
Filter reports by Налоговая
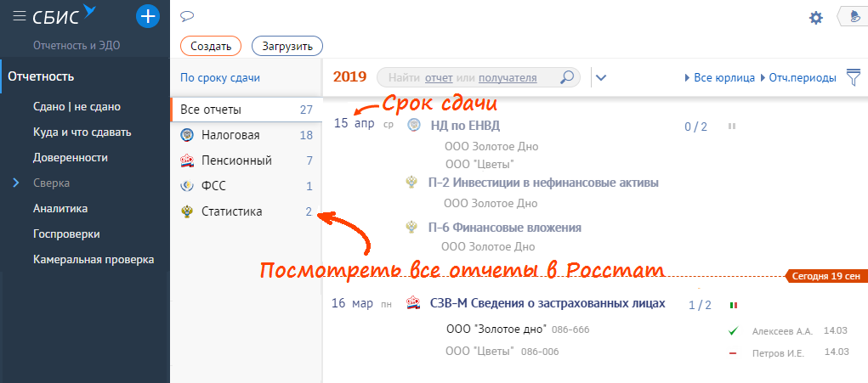click(x=247, y=135)
